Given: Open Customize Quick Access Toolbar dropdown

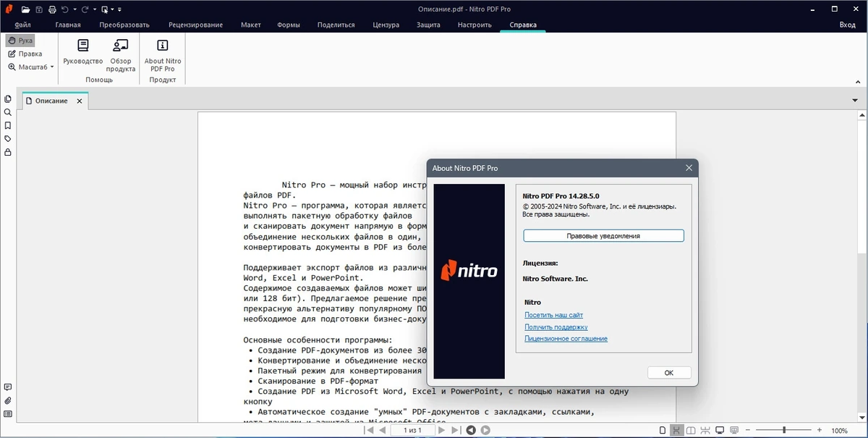Looking at the screenshot, I should [x=119, y=9].
